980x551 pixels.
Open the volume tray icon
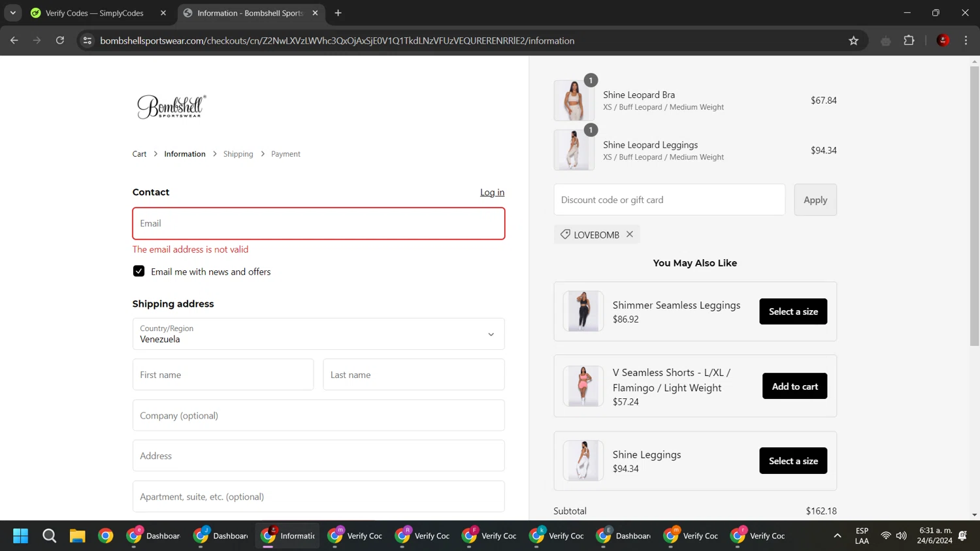pyautogui.click(x=902, y=536)
